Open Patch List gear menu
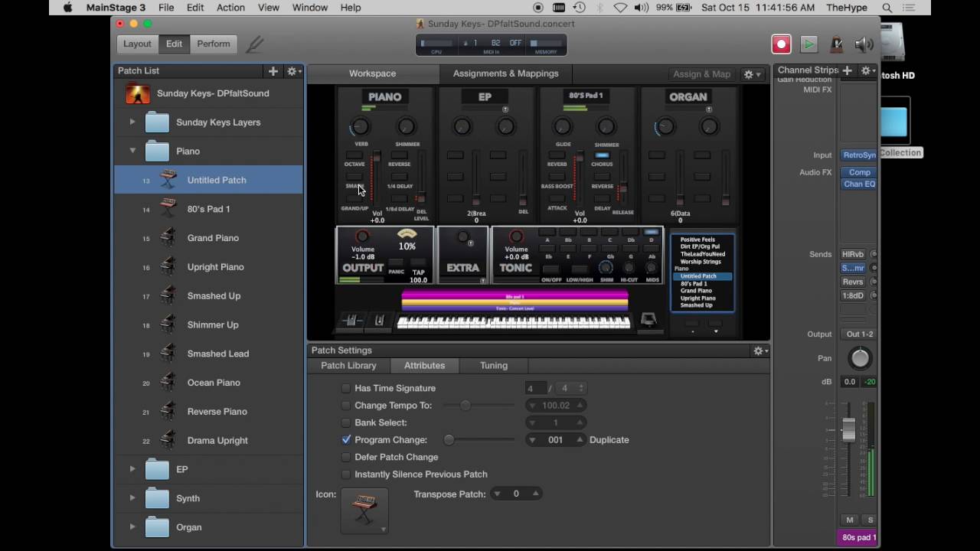Viewport: 980px width, 551px height. click(x=293, y=71)
